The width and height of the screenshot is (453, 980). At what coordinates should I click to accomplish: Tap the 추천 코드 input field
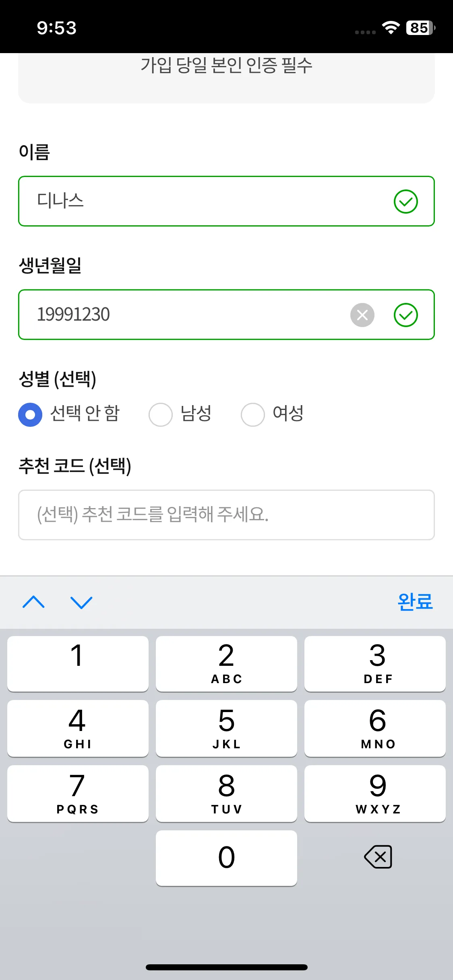click(x=226, y=515)
